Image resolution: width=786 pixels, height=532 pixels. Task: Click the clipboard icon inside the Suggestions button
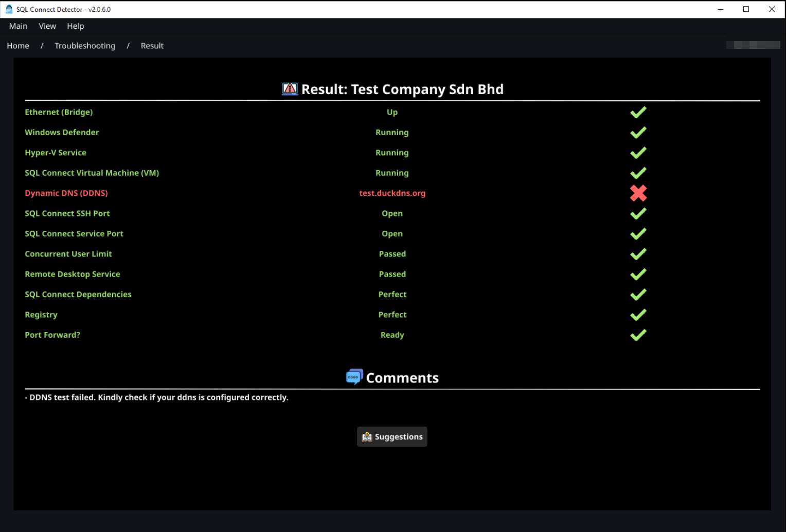click(x=367, y=436)
